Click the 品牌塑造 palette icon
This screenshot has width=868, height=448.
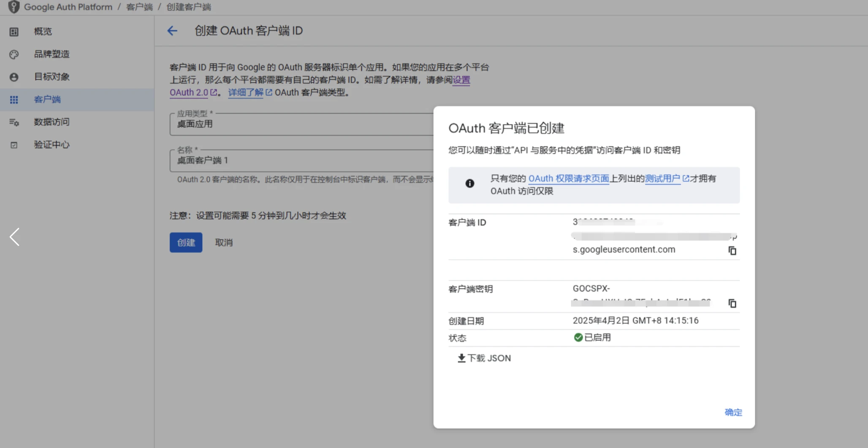[14, 55]
